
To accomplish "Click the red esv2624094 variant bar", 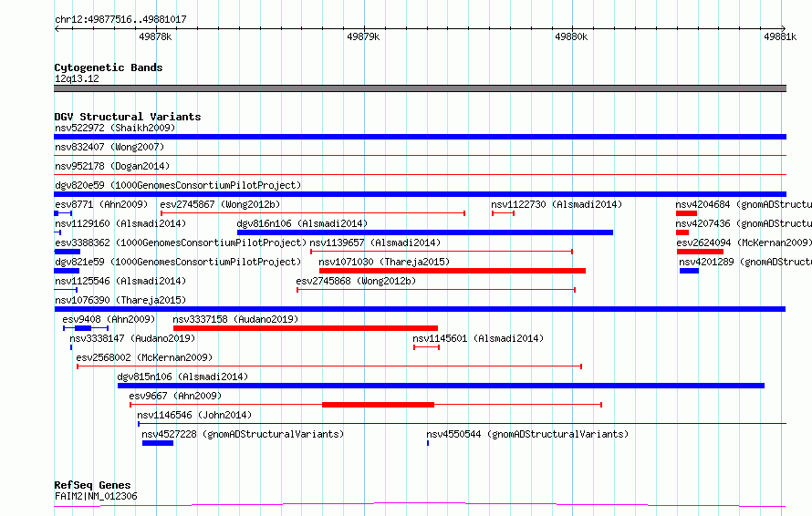I will (x=700, y=252).
